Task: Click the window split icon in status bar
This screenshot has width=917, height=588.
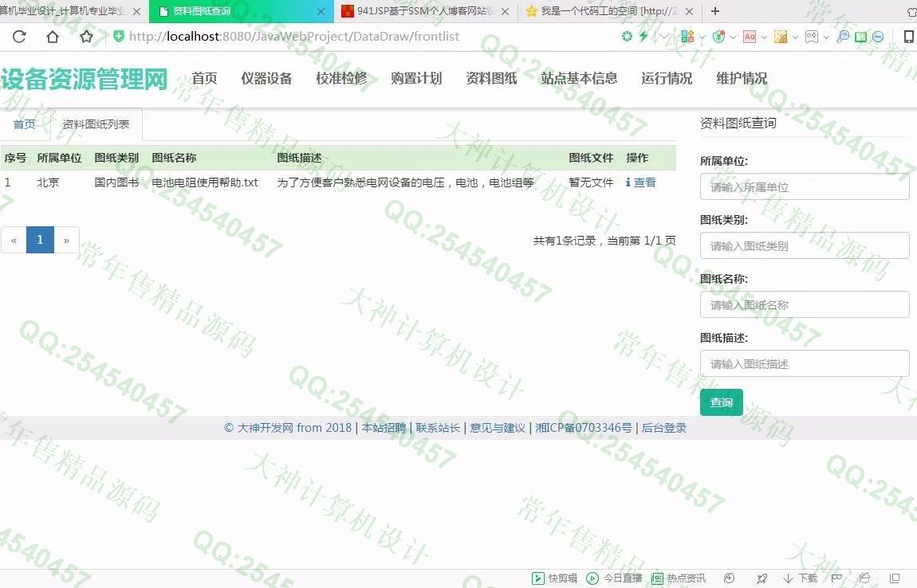Action: (894, 578)
